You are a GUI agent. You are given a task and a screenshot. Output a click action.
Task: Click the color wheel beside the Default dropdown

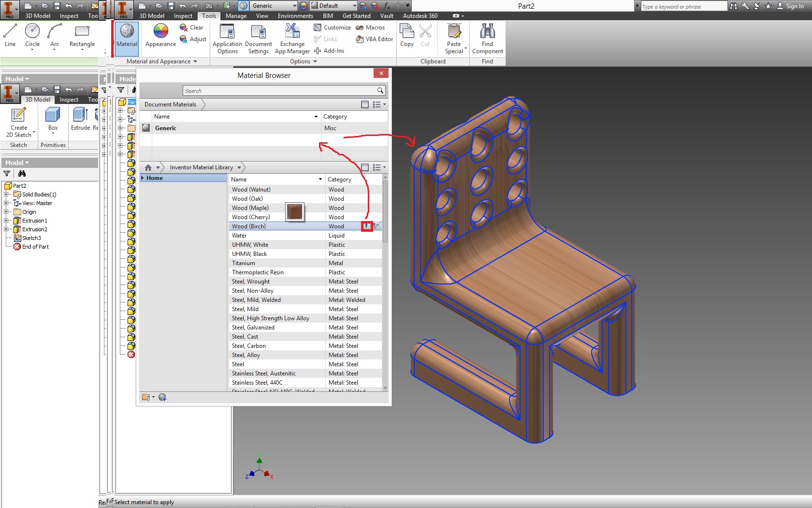tap(304, 6)
